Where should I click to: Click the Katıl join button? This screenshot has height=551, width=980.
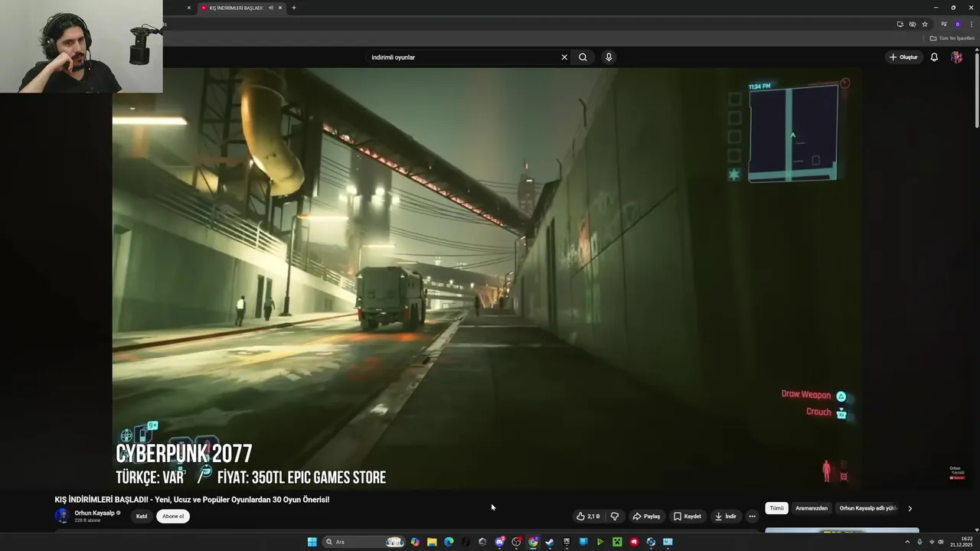click(x=142, y=517)
